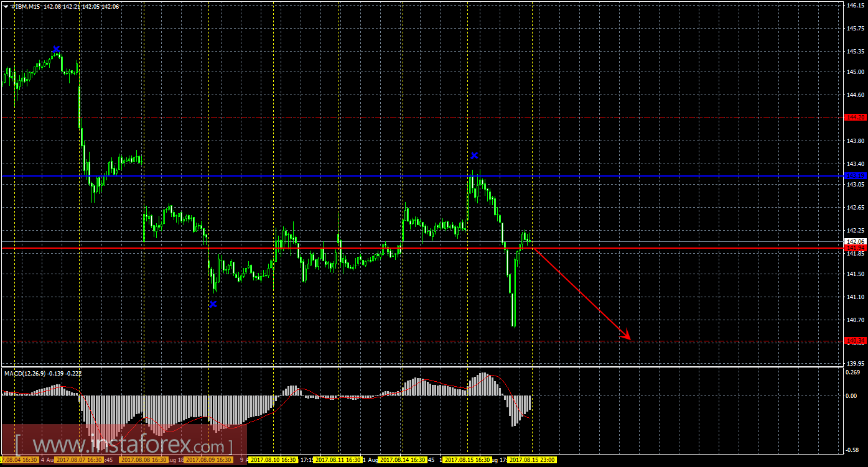Click the #IBM,M15 chart symbol title

pos(26,6)
